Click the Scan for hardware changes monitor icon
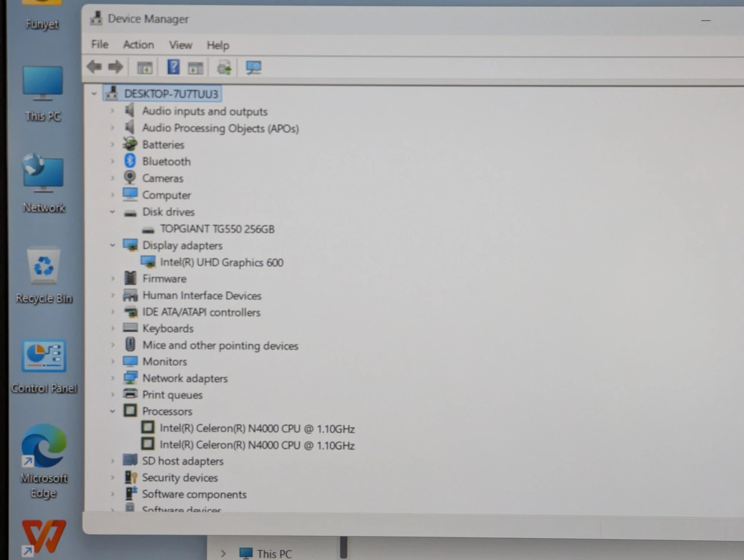Viewport: 744px width, 560px height. 254,68
